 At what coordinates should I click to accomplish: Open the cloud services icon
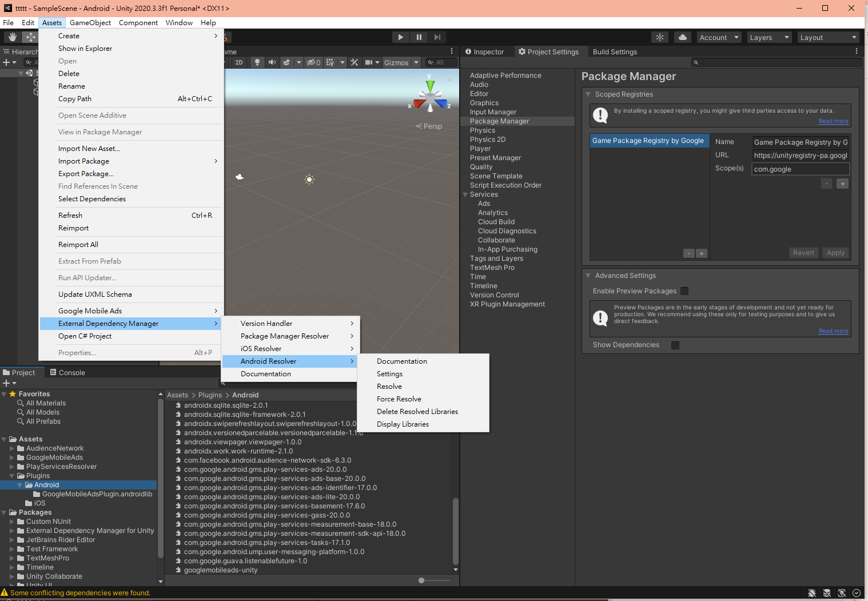682,37
